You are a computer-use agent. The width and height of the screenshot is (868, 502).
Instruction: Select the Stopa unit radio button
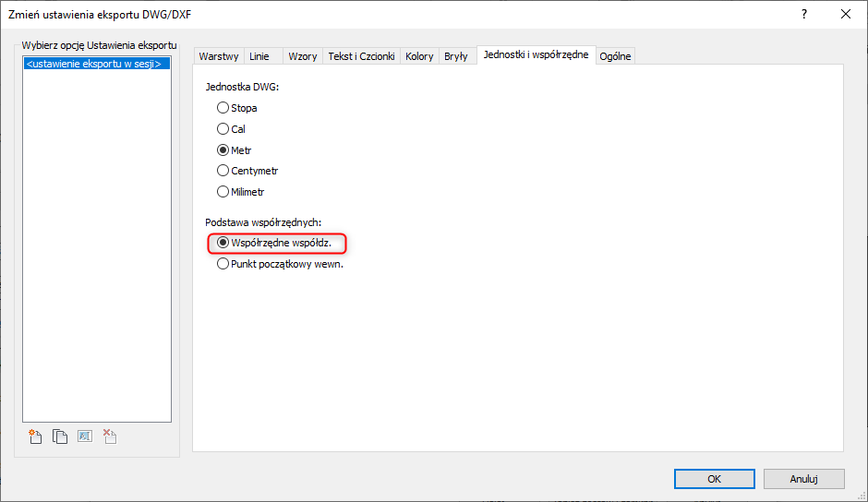click(223, 108)
